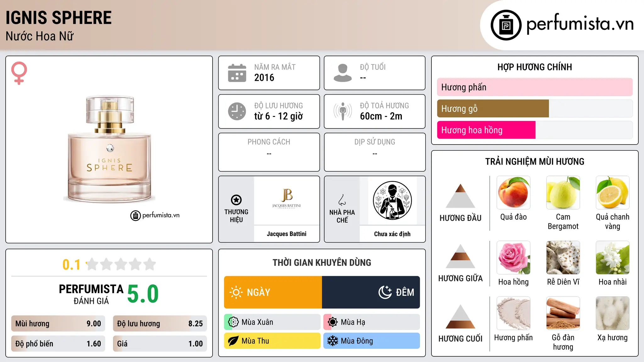Click the Dịp sử dụng card

(x=375, y=152)
